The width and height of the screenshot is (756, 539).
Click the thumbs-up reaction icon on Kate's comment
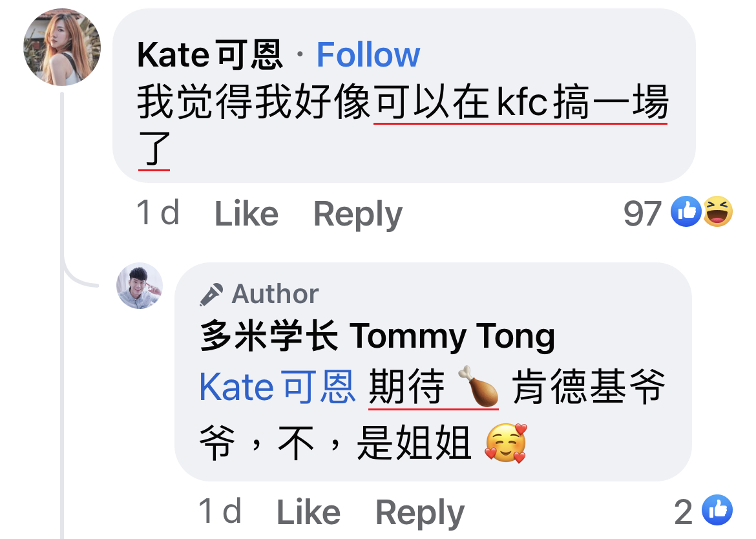click(686, 211)
